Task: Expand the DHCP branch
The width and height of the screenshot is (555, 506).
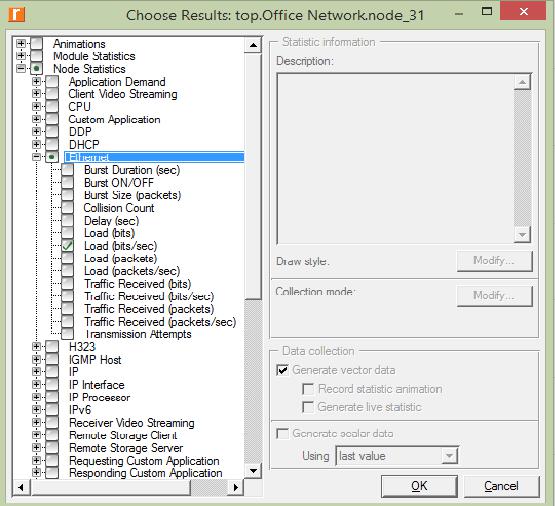Action: coord(36,144)
